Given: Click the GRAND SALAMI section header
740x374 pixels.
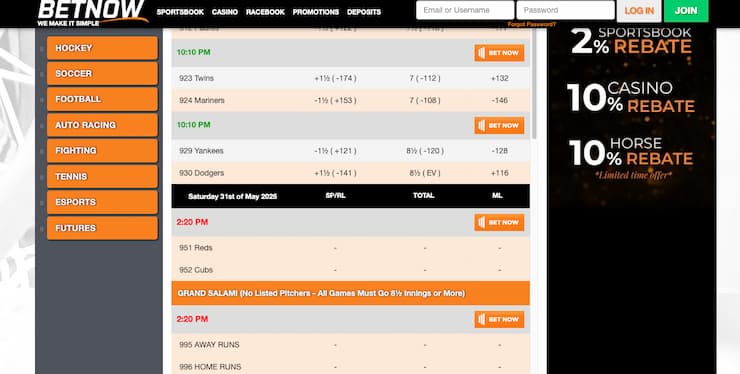Looking at the screenshot, I should tap(350, 293).
